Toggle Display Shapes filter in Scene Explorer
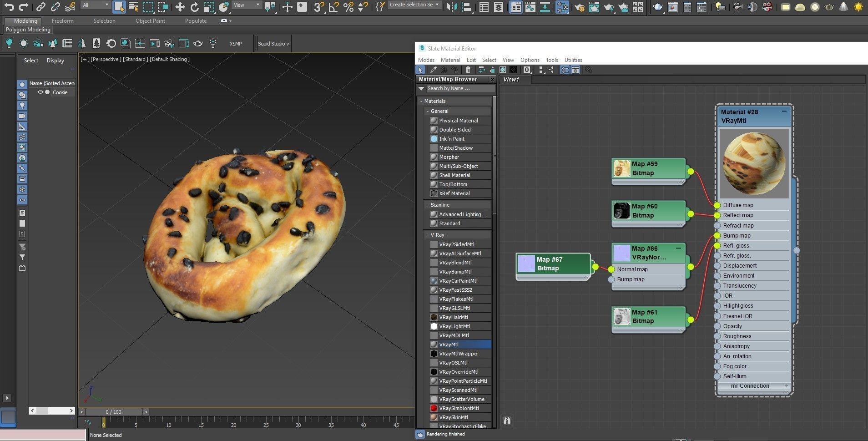868x441 pixels. (22, 95)
